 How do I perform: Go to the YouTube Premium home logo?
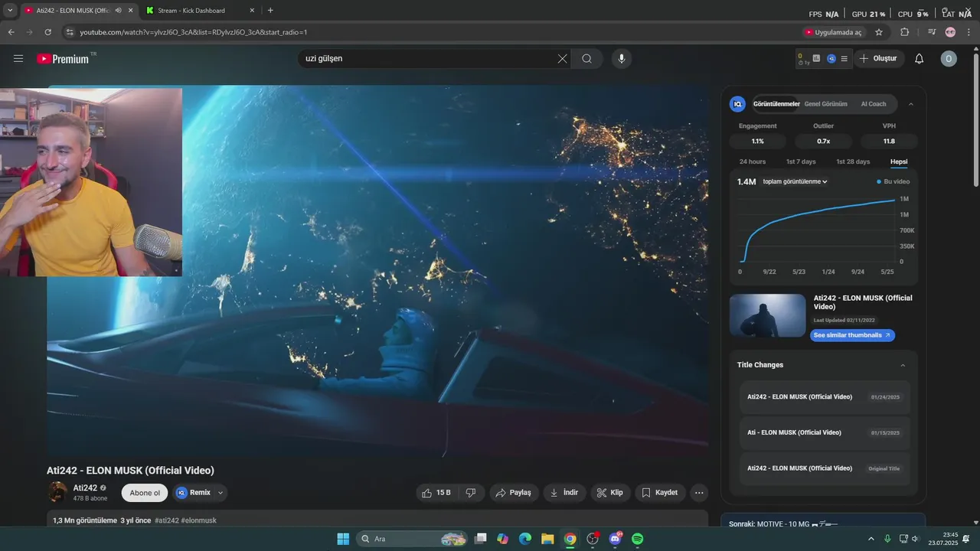[63, 59]
